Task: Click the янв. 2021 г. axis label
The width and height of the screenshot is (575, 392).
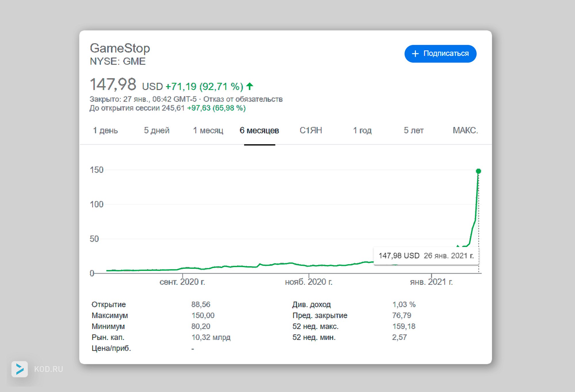Action: [x=431, y=282]
